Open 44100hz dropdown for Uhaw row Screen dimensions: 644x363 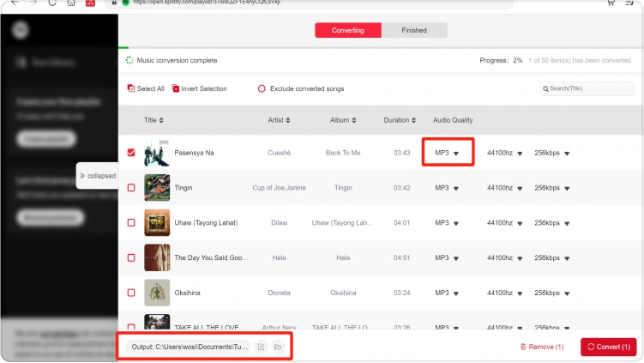(504, 222)
